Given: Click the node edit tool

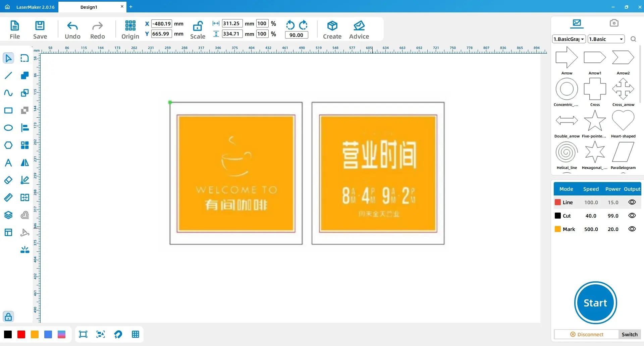Looking at the screenshot, I should click(x=25, y=58).
